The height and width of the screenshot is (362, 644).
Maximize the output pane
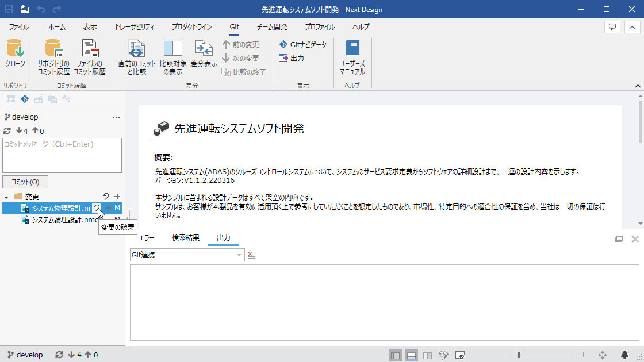(619, 239)
